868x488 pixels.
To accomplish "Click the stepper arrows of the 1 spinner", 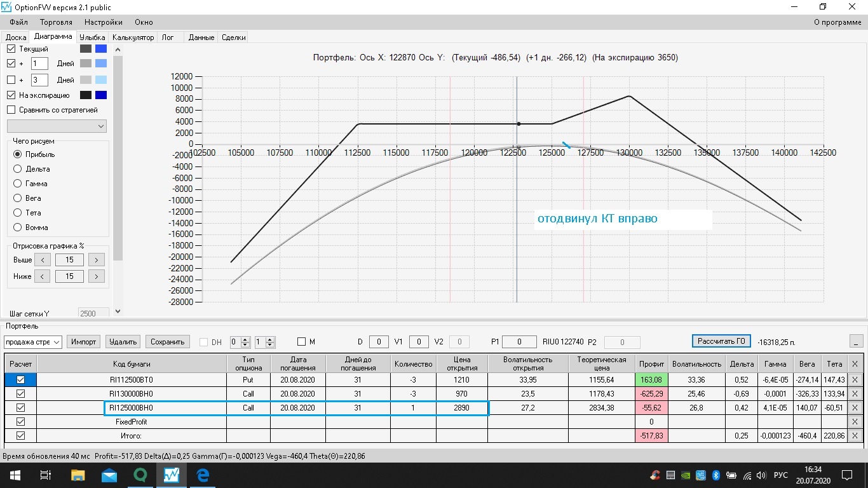I will (270, 342).
